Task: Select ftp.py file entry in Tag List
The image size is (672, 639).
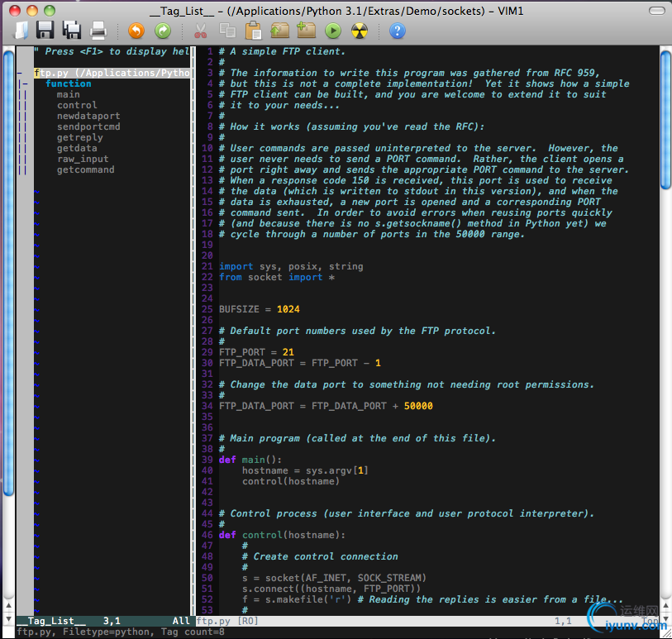Action: [x=112, y=73]
